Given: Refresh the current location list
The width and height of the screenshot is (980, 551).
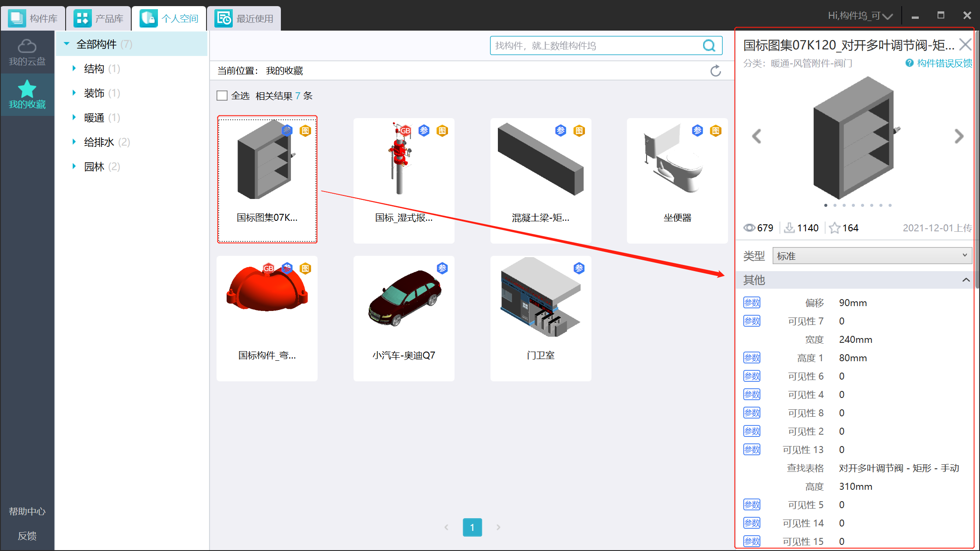Looking at the screenshot, I should coord(716,70).
